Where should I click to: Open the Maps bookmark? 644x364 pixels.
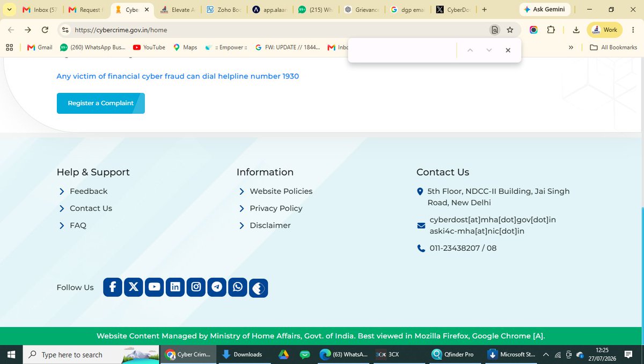point(185,47)
